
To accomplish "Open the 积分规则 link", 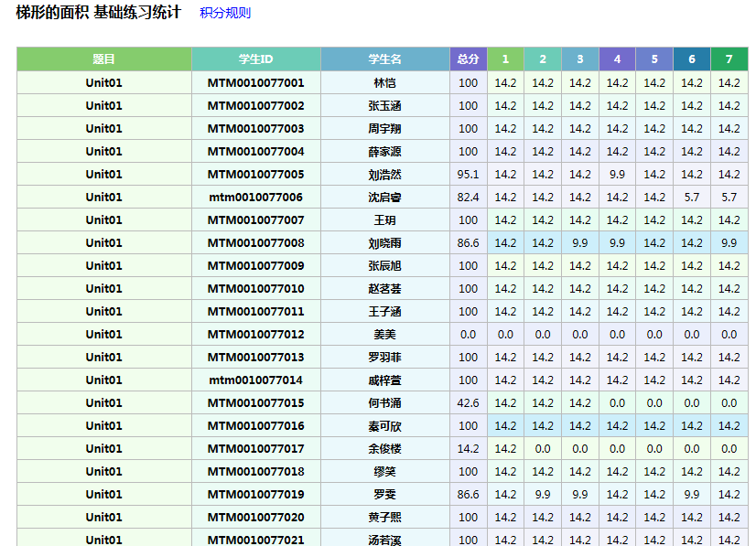I will tap(225, 13).
